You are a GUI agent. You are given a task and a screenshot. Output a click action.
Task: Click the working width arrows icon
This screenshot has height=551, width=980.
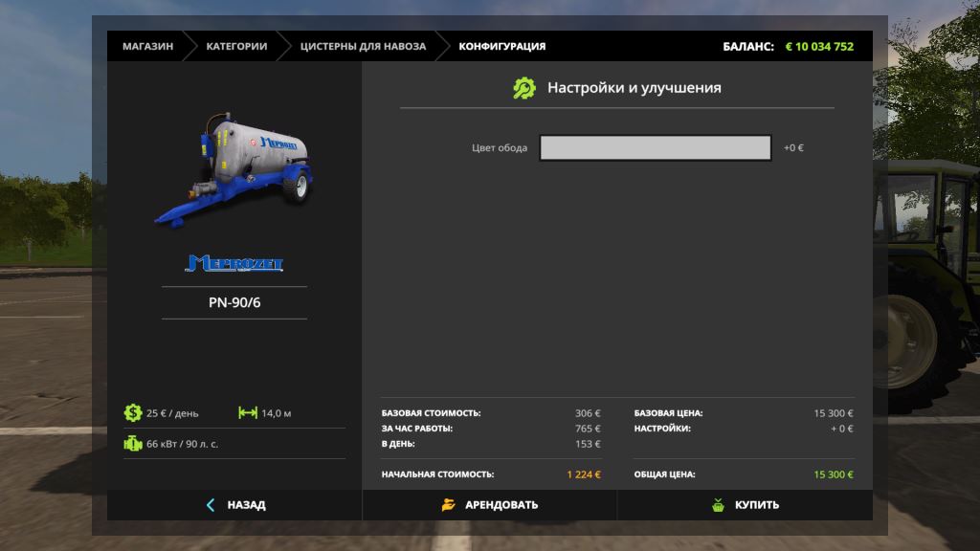pos(248,413)
